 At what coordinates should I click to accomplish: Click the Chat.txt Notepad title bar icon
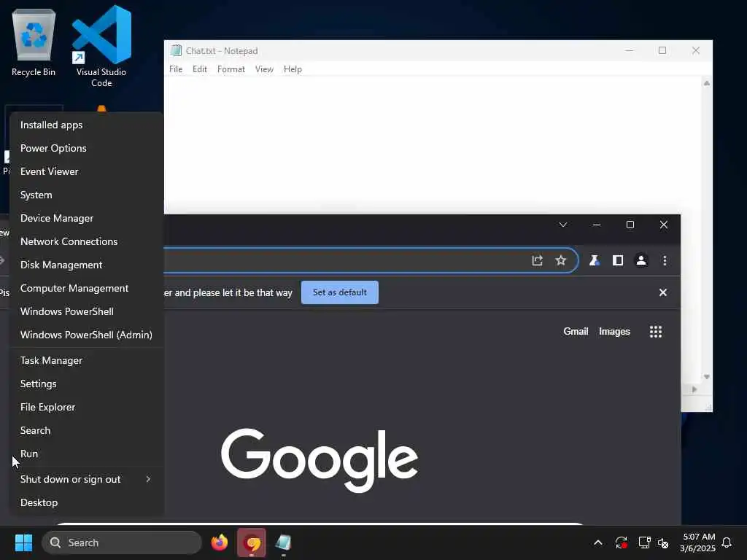pyautogui.click(x=177, y=50)
